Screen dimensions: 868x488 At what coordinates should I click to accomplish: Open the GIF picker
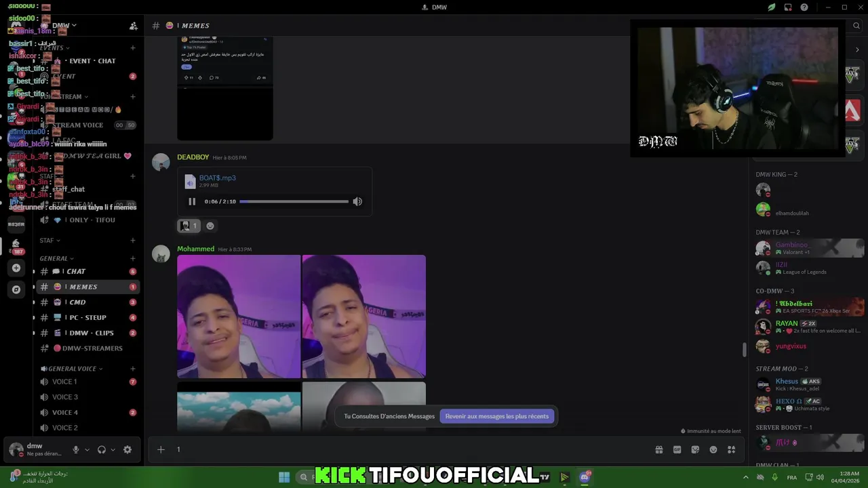coord(677,449)
